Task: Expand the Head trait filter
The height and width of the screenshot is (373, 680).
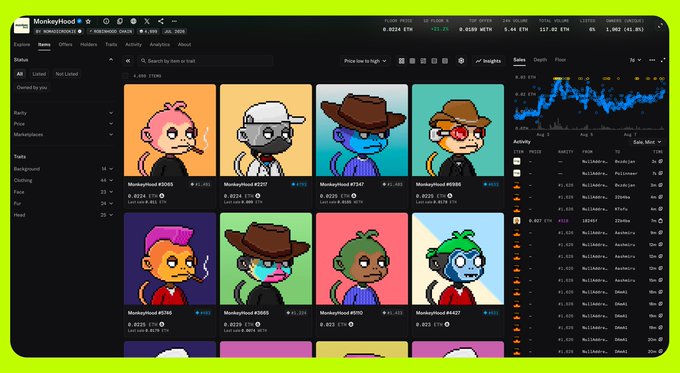Action: (64, 215)
